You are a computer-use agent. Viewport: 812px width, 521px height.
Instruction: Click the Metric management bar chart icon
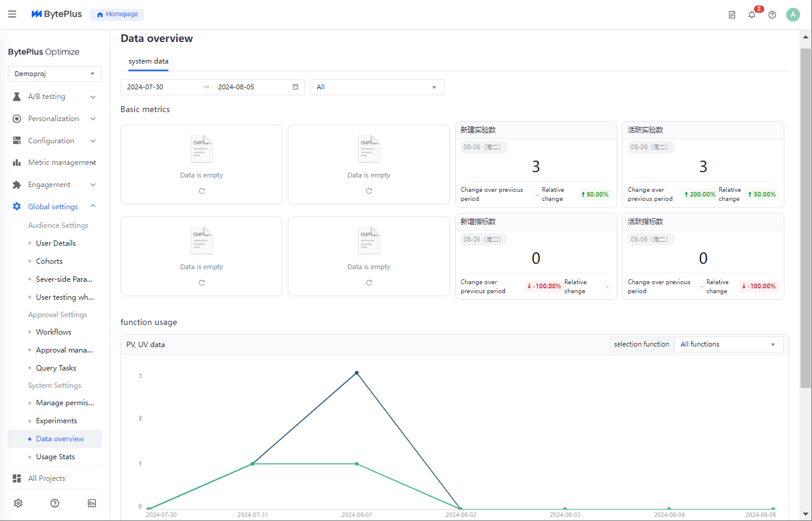(17, 162)
